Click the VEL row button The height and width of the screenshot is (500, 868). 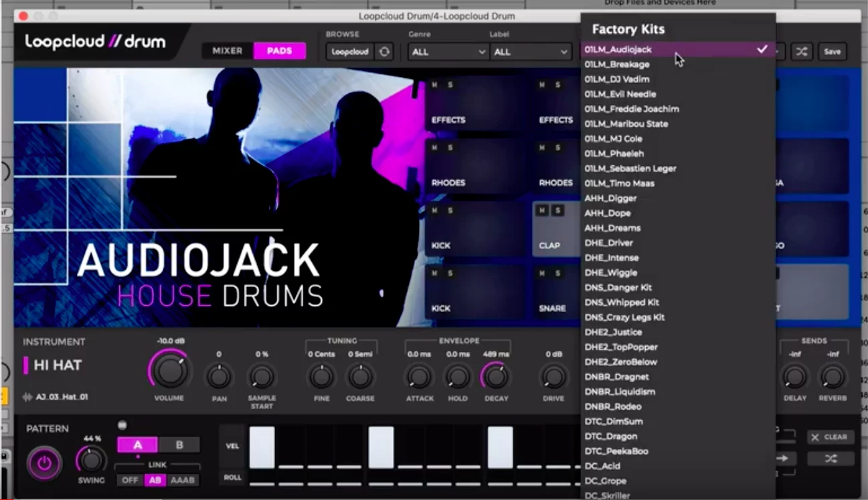232,446
